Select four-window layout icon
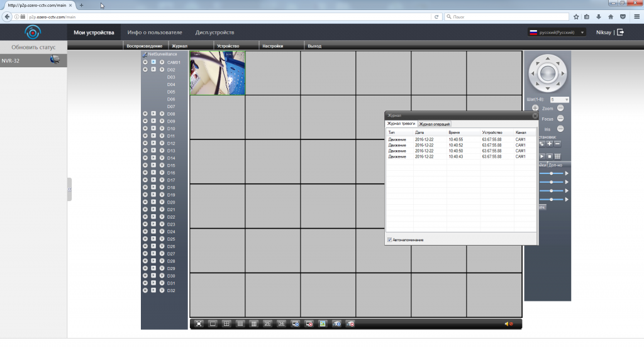 [x=226, y=324]
